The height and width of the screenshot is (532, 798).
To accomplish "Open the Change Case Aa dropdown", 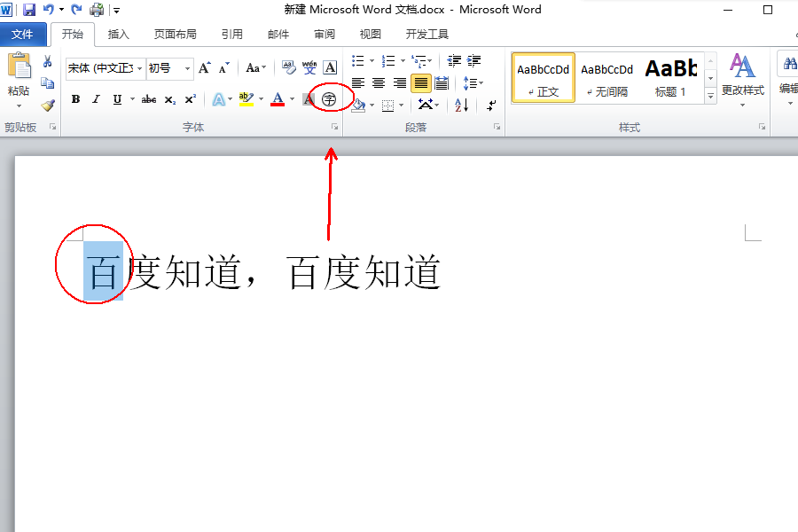I will click(x=255, y=67).
